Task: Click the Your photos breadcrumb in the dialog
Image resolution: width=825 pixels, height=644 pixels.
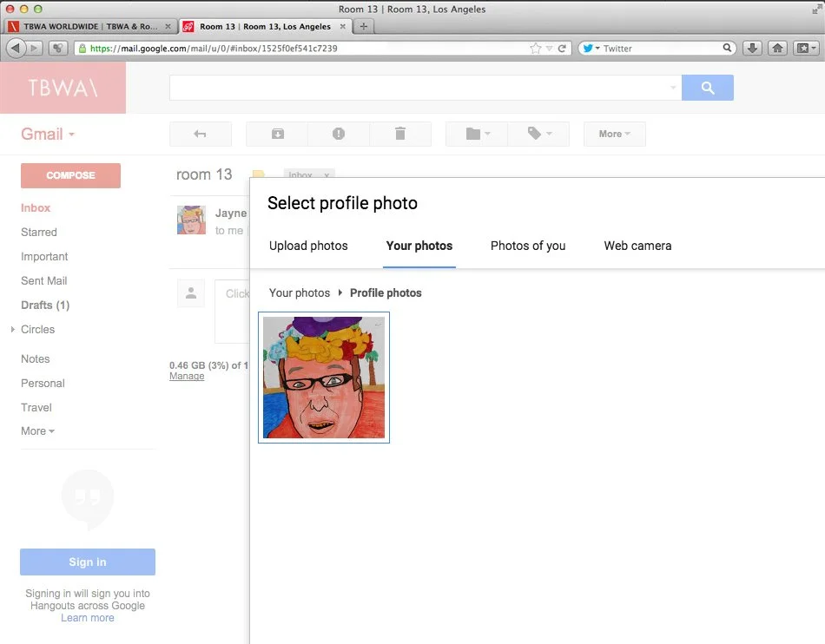Action: (300, 292)
